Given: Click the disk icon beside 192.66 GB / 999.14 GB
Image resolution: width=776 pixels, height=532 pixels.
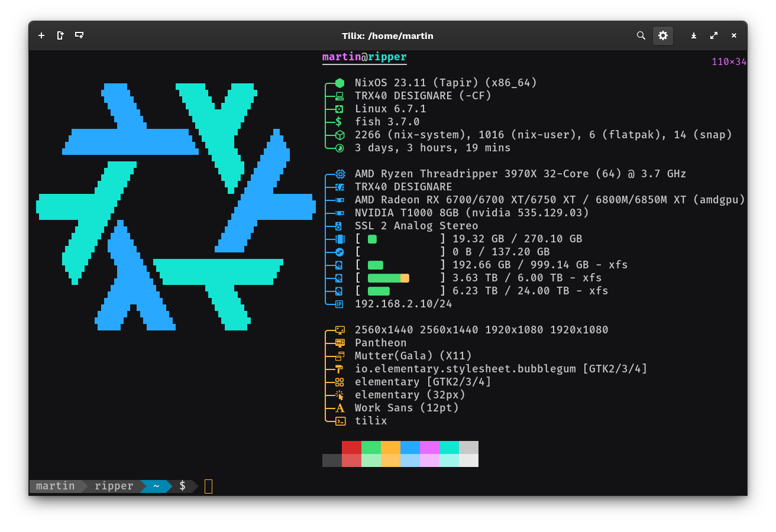Looking at the screenshot, I should (339, 265).
